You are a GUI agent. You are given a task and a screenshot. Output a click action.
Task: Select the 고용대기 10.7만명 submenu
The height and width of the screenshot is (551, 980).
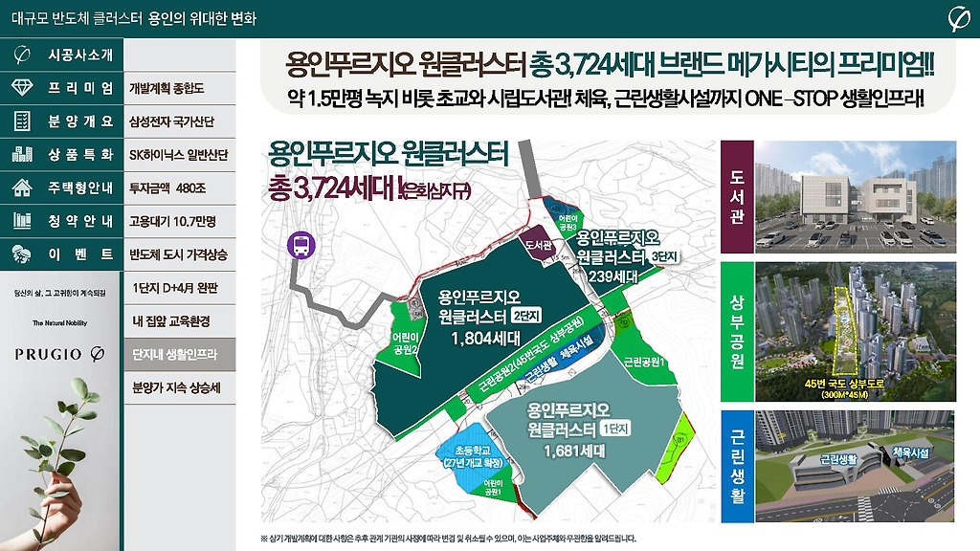pos(180,221)
